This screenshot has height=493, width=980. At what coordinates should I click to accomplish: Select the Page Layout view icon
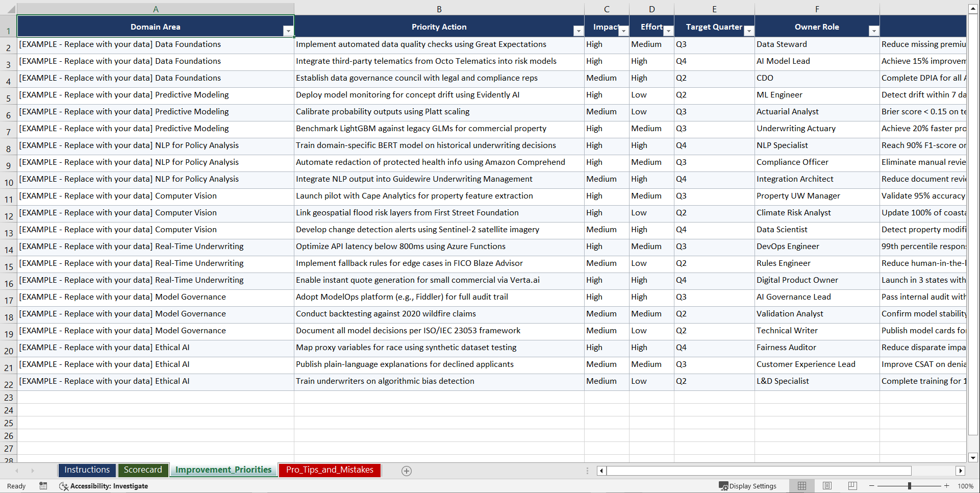tap(826, 486)
